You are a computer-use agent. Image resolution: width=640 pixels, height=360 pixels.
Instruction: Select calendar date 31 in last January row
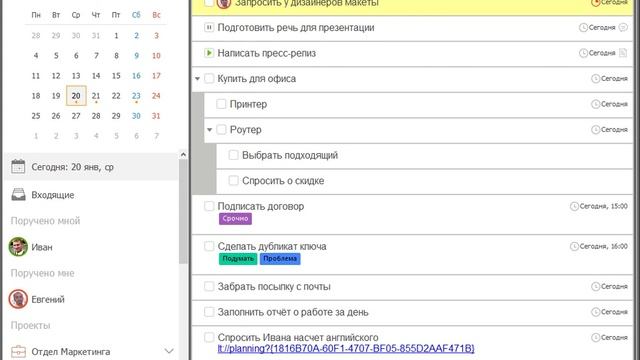click(x=156, y=116)
